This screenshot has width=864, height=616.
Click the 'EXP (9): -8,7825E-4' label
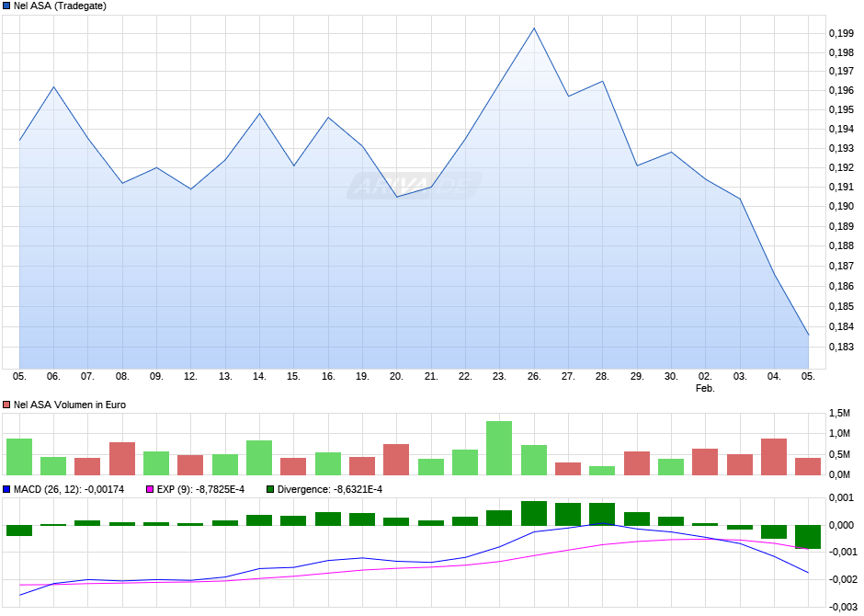pyautogui.click(x=200, y=489)
